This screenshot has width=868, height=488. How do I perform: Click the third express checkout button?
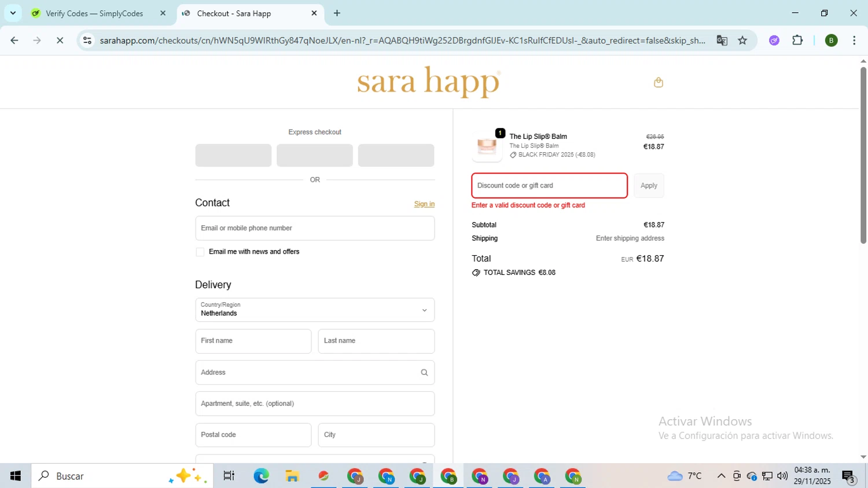[396, 155]
